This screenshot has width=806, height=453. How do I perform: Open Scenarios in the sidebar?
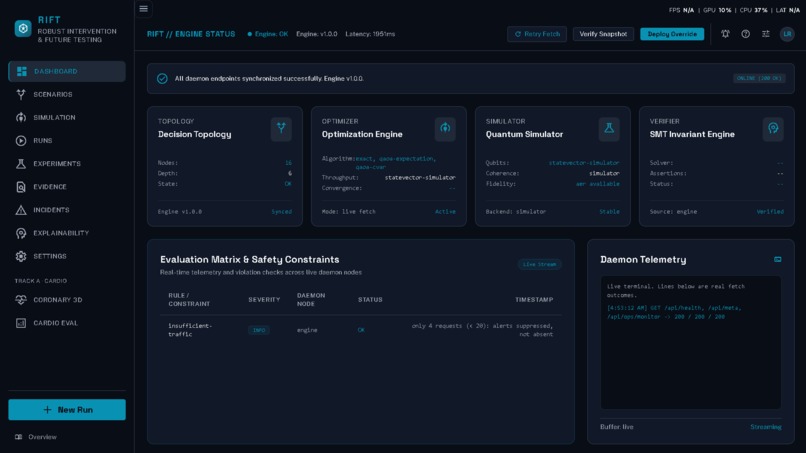[x=67, y=95]
